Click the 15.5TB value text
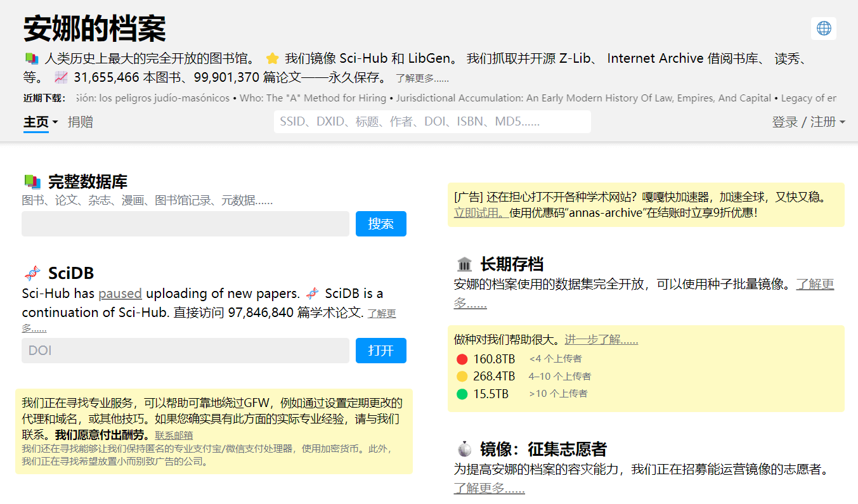Image resolution: width=858 pixels, height=504 pixels. coord(491,394)
